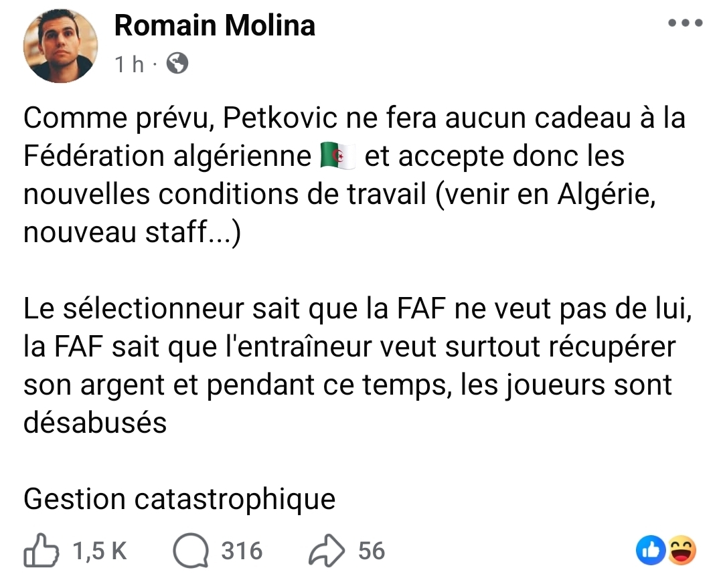Image resolution: width=723 pixels, height=588 pixels.
Task: Click the Haha laughing reaction emoji
Action: (681, 551)
